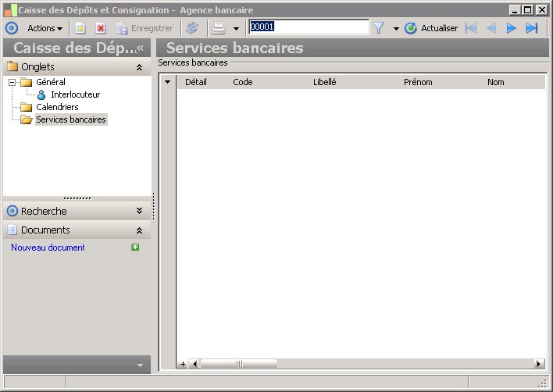Click the Nouveau document link
This screenshot has height=392, width=553.
point(48,248)
